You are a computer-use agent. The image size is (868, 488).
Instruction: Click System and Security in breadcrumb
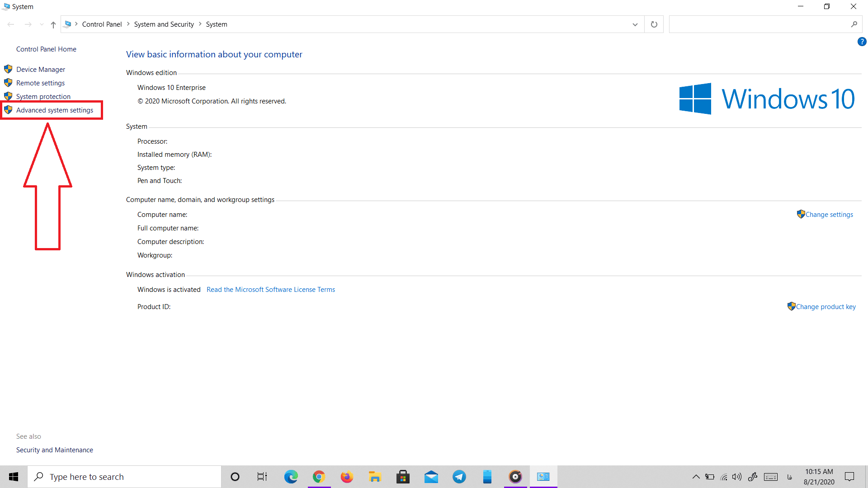164,24
